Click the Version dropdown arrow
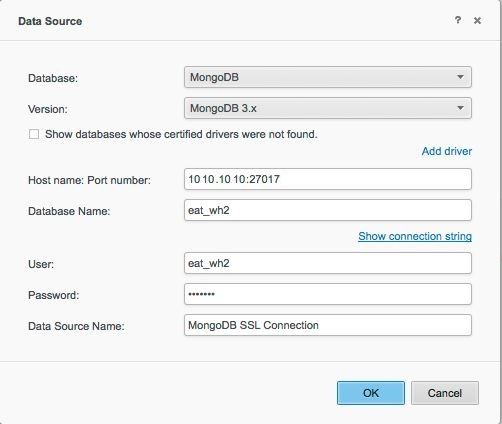This screenshot has width=502, height=424. coord(460,108)
